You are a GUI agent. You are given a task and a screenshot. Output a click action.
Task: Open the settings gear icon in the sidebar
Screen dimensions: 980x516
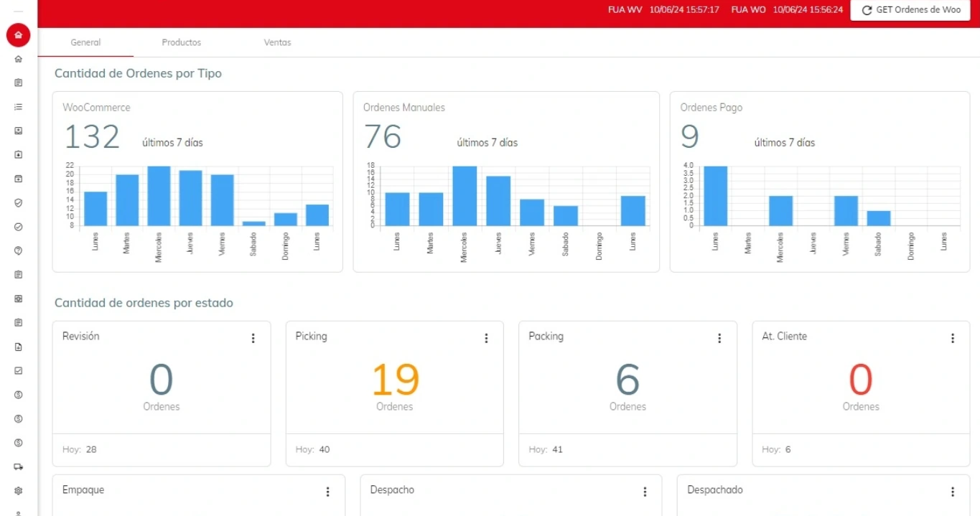tap(18, 490)
